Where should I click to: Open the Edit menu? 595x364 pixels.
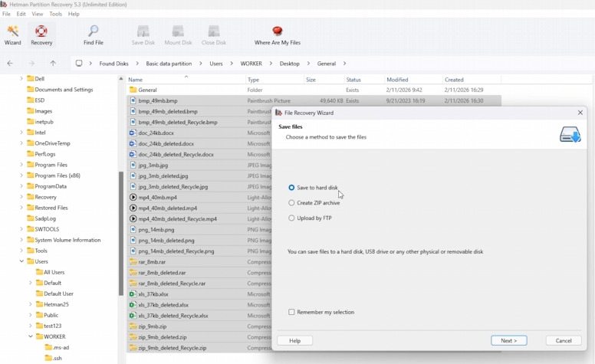click(x=21, y=14)
